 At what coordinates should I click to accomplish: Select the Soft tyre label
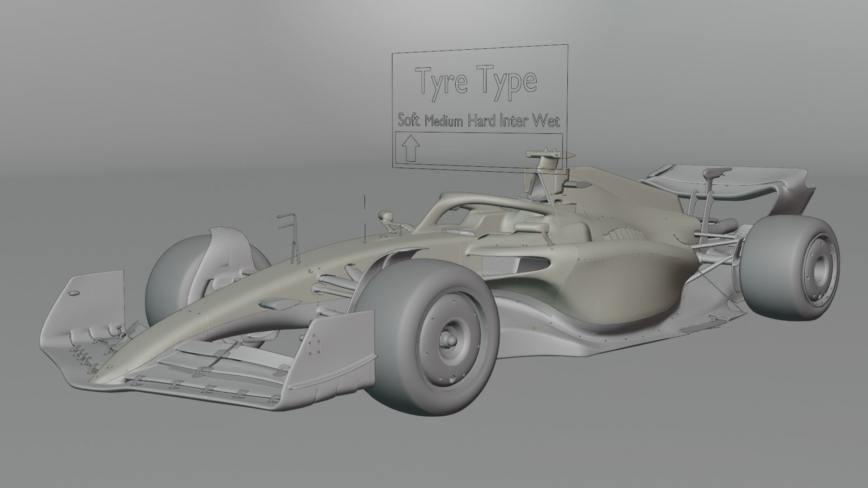coord(409,120)
